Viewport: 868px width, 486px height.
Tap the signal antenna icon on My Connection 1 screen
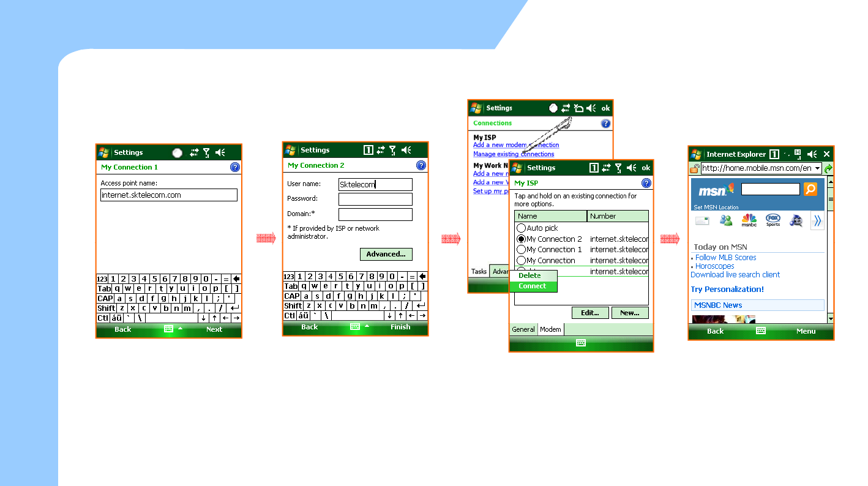pos(207,152)
